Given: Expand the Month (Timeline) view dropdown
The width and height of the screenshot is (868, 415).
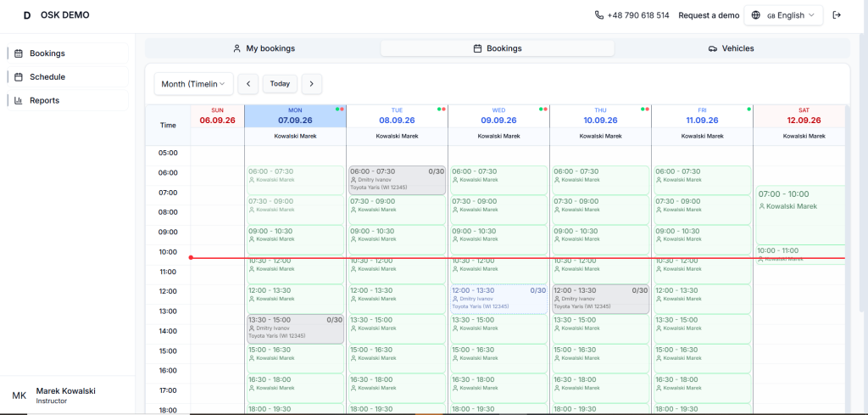Looking at the screenshot, I should tap(194, 84).
